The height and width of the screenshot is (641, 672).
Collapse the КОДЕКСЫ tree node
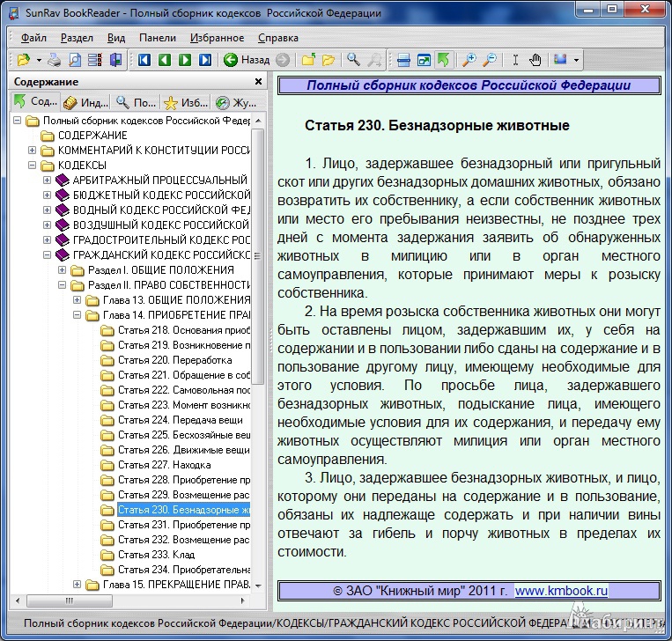coord(32,166)
